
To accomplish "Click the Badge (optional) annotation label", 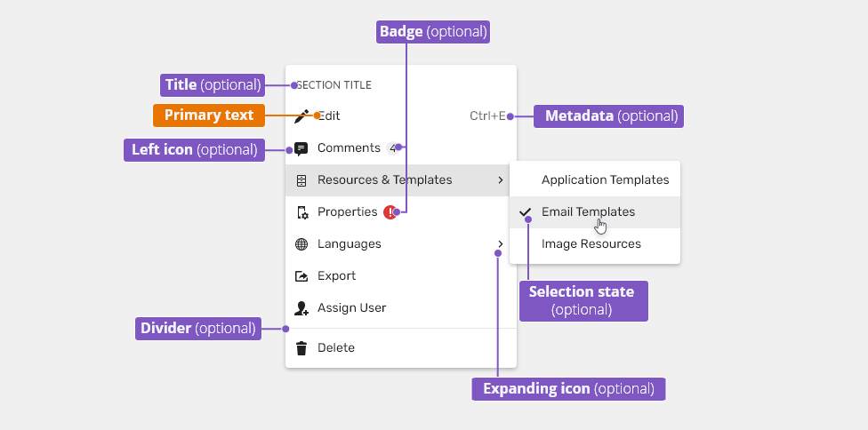I will (433, 32).
